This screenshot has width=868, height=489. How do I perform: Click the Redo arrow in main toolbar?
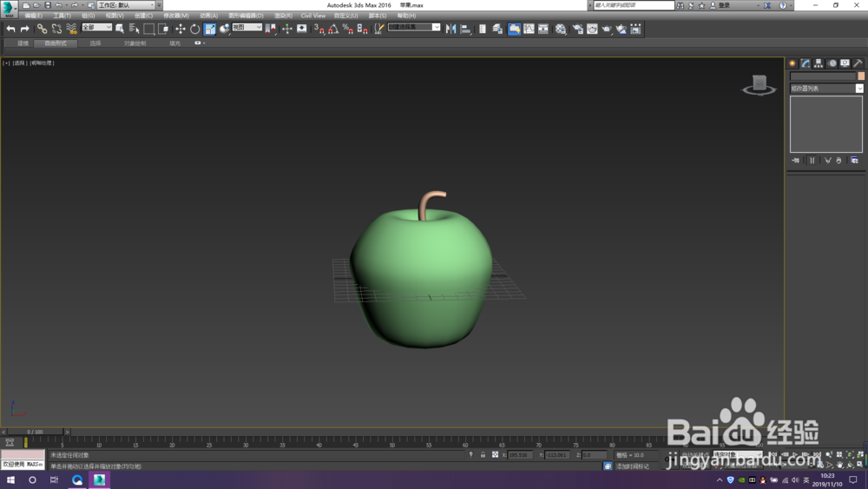click(x=25, y=29)
